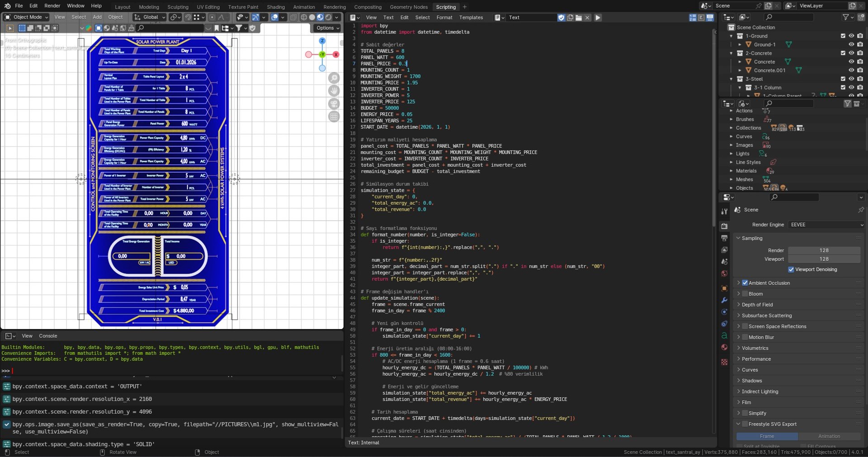Open the Render properties tab icon

(x=724, y=226)
